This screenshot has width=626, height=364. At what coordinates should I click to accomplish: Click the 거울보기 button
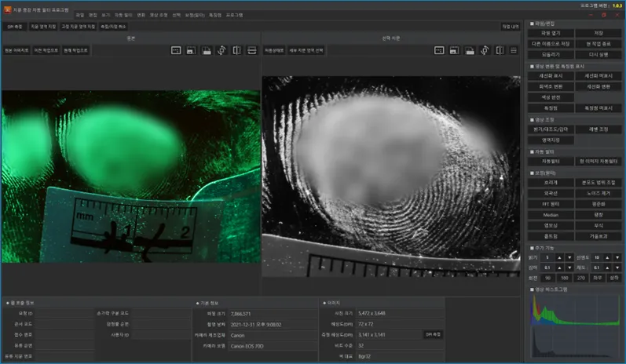(x=599, y=236)
